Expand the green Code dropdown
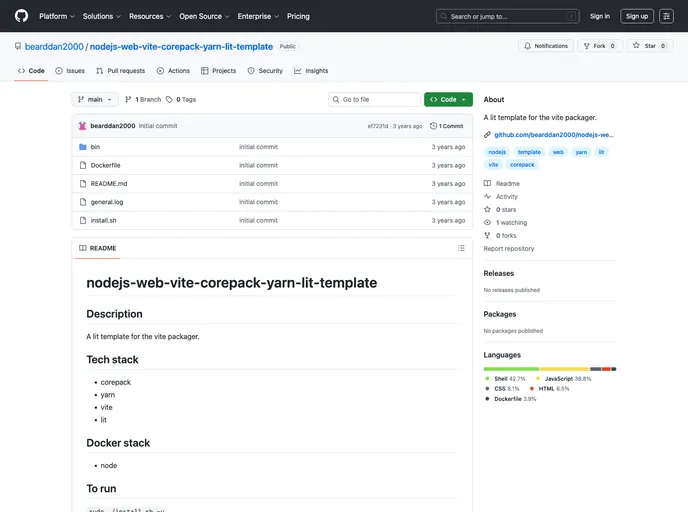This screenshot has height=512, width=688. coord(448,100)
